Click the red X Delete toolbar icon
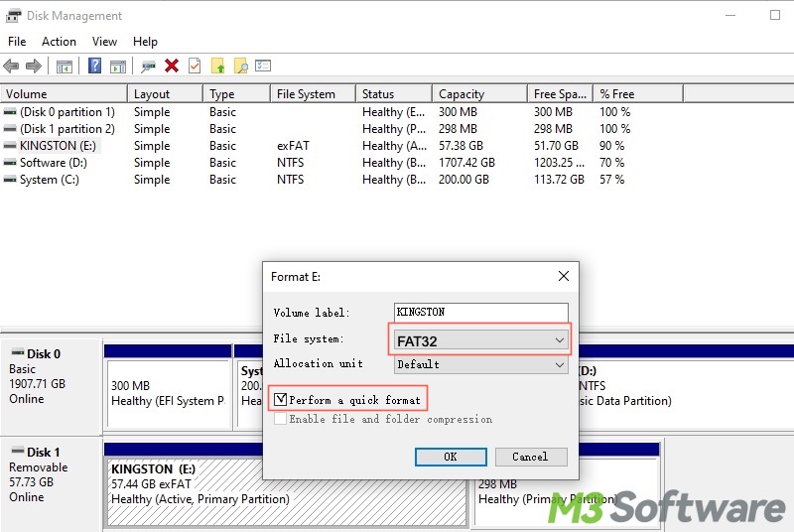The width and height of the screenshot is (794, 532). point(172,66)
